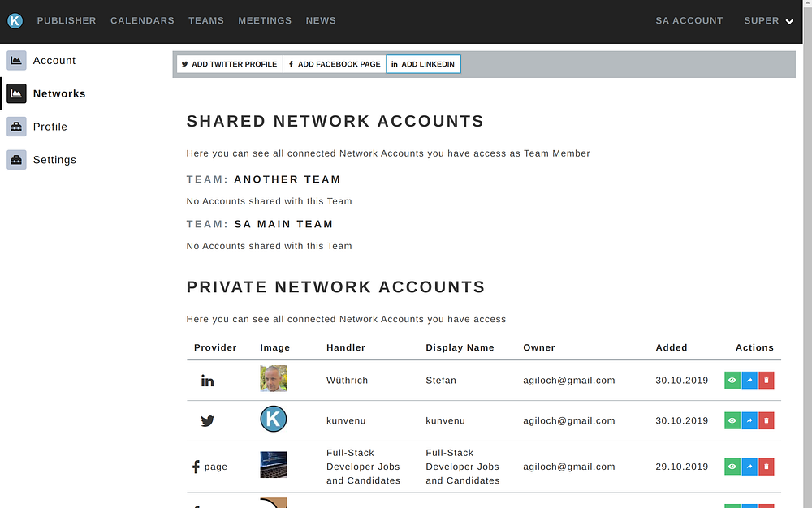Click the trash icon for the Facebook page row

coord(767,467)
